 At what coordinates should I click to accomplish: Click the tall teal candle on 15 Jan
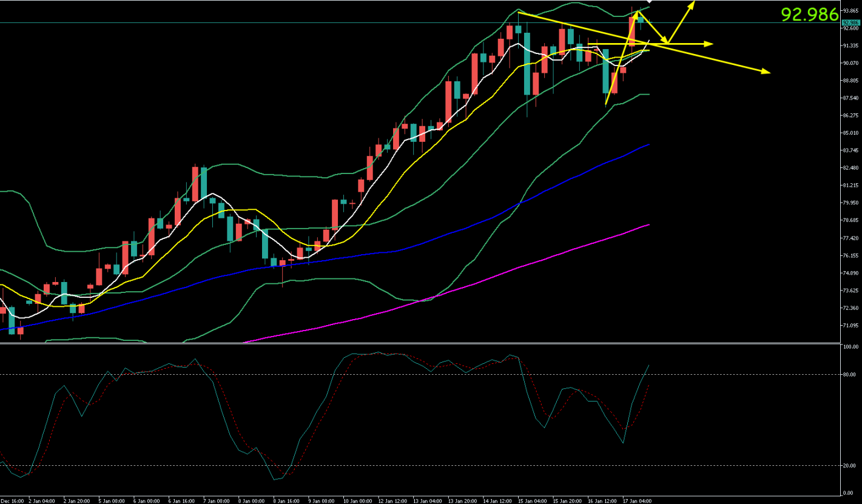[527, 64]
